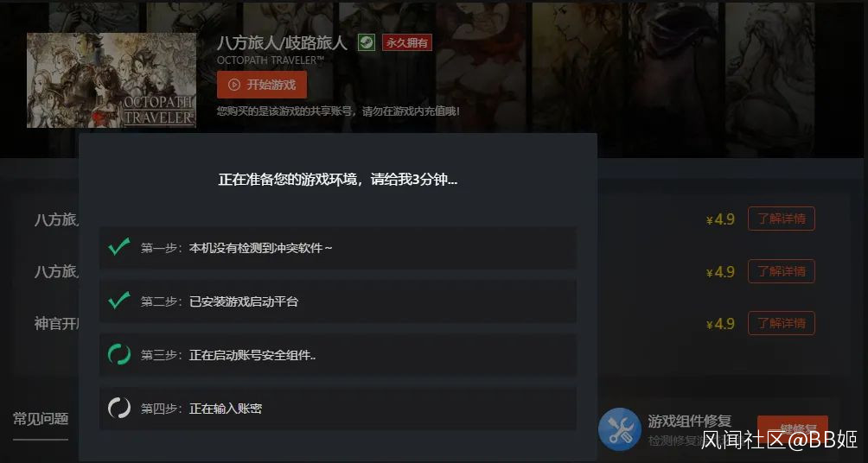The height and width of the screenshot is (463, 868).
Task: Click the 一键修复 orange button
Action: 793,428
